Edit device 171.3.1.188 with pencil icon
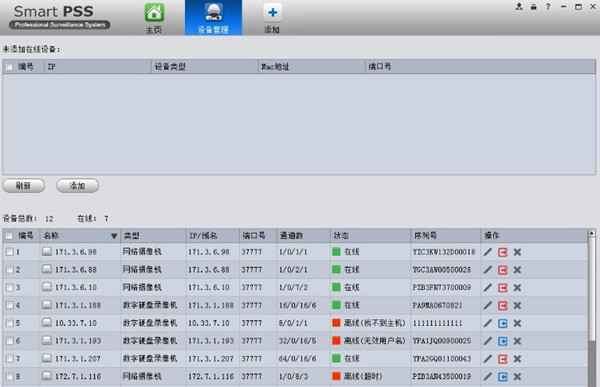The height and width of the screenshot is (387, 600). pyautogui.click(x=488, y=305)
